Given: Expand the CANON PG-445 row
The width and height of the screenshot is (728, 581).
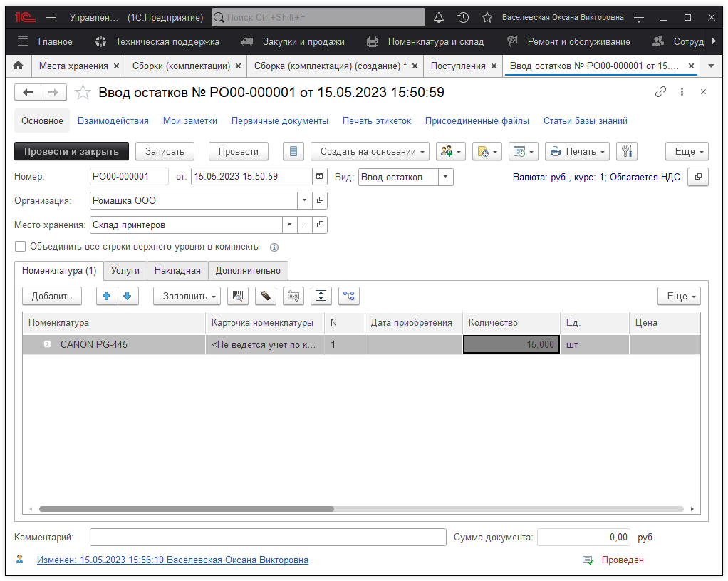Looking at the screenshot, I should pyautogui.click(x=47, y=344).
